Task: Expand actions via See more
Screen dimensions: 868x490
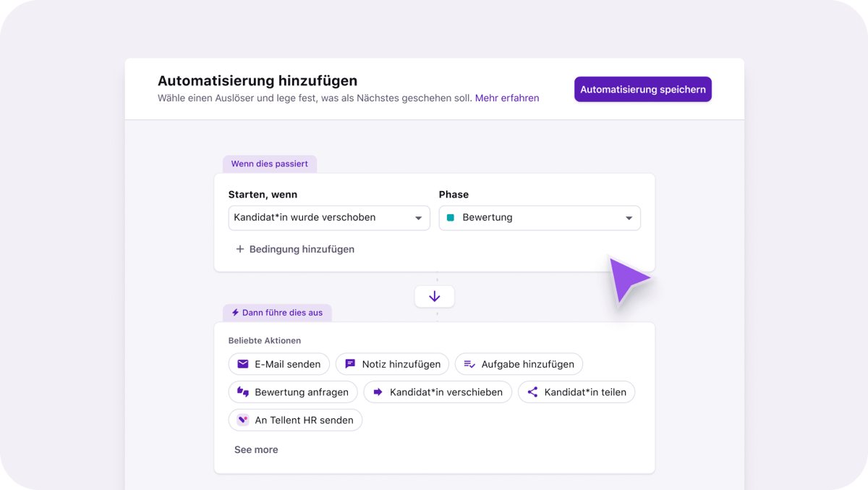Action: 256,449
